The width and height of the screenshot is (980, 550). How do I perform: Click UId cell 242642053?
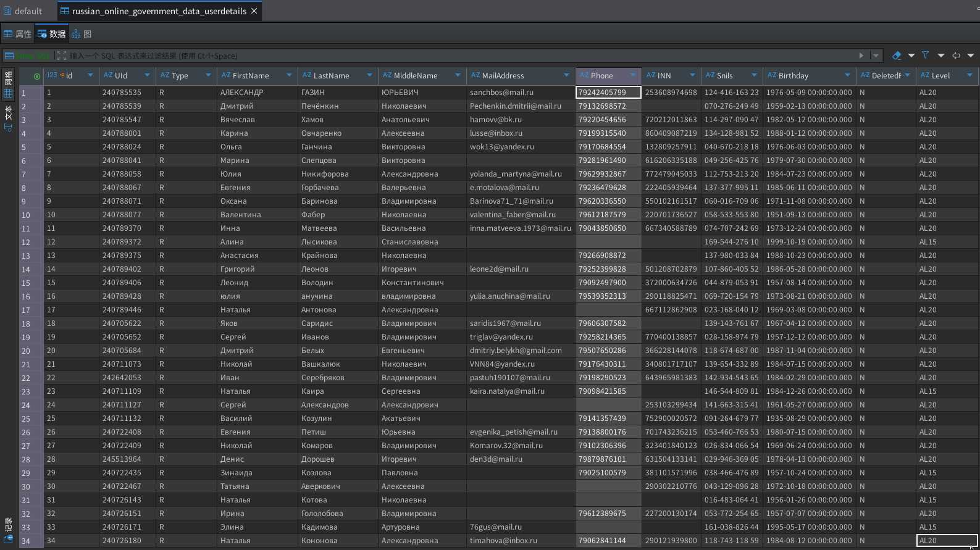122,378
